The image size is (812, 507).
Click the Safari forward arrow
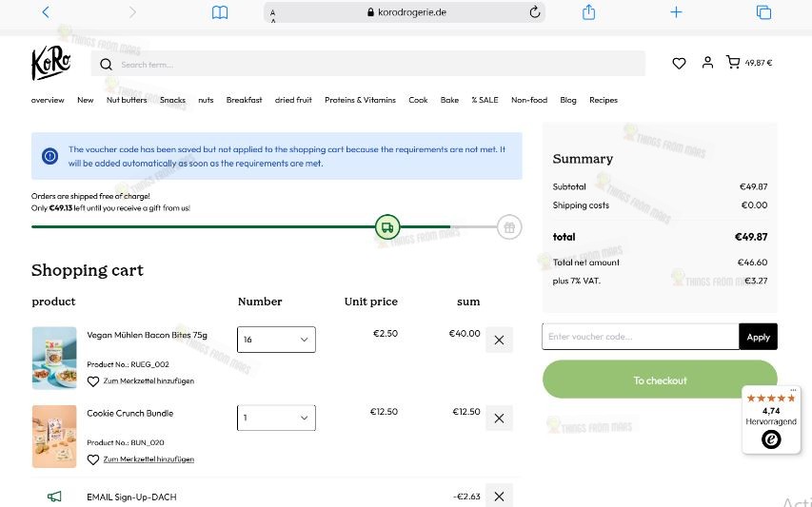tap(132, 12)
